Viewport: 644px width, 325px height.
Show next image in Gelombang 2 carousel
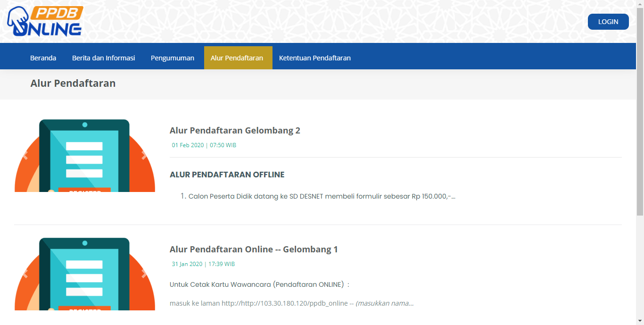(144, 155)
